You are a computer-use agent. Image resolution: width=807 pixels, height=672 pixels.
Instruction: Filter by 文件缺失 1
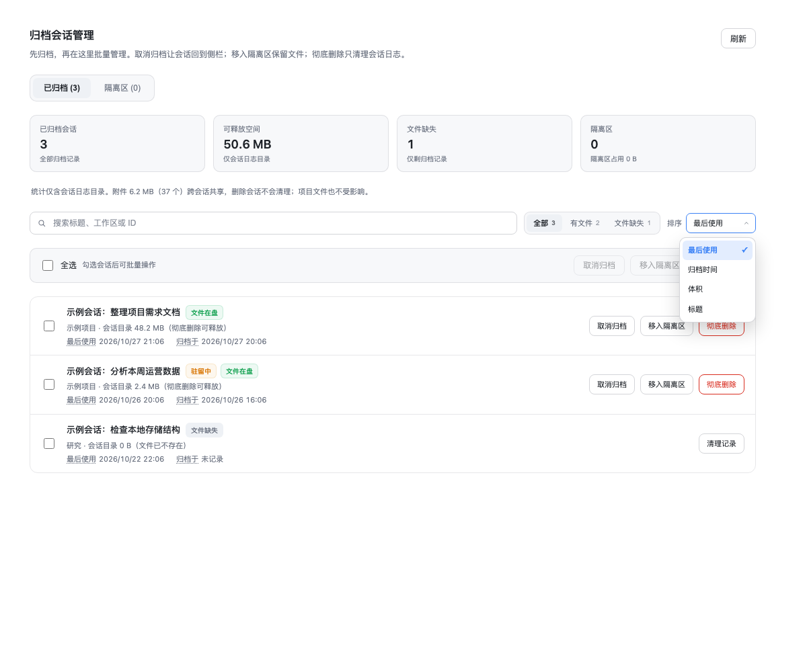pos(632,223)
